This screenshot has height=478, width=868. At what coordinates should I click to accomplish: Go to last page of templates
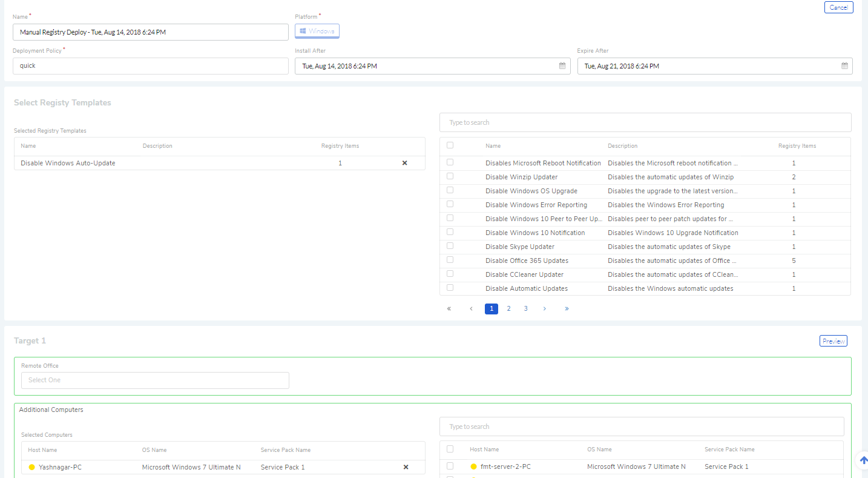coord(567,308)
